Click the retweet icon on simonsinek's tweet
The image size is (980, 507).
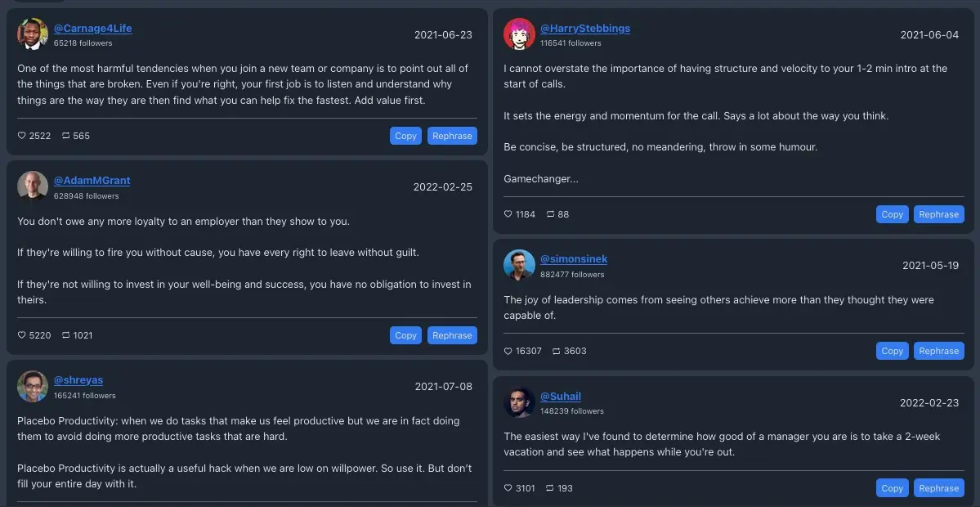coord(557,351)
